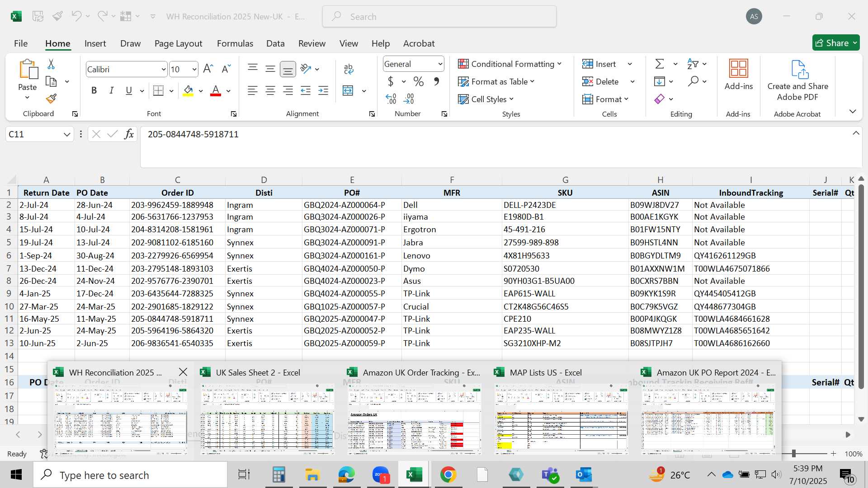868x488 pixels.
Task: Open the font size dropdown
Action: (x=194, y=69)
